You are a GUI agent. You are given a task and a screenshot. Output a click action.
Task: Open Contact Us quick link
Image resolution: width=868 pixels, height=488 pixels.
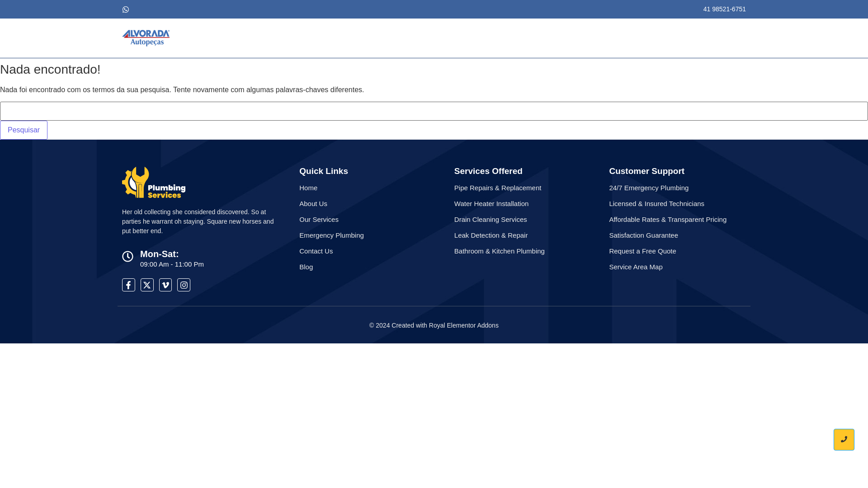click(316, 251)
